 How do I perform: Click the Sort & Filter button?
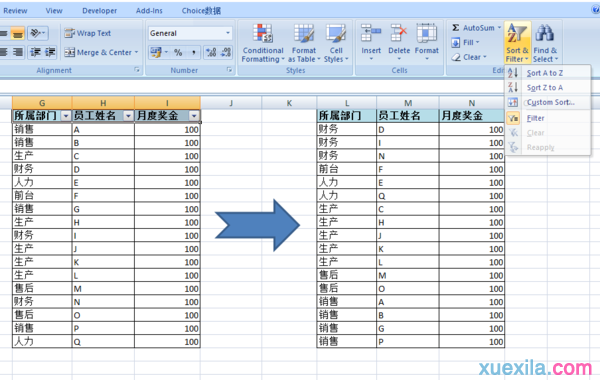tap(517, 42)
